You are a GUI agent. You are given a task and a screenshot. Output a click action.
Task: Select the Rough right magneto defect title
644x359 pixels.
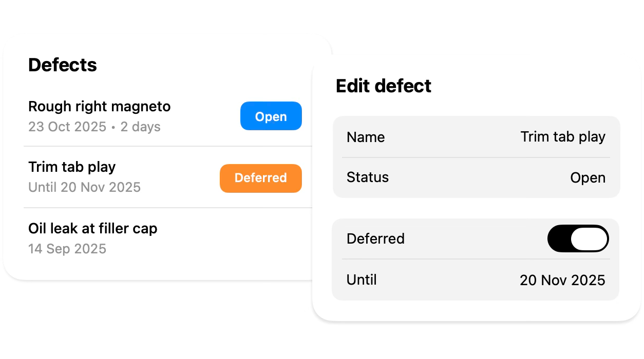99,107
